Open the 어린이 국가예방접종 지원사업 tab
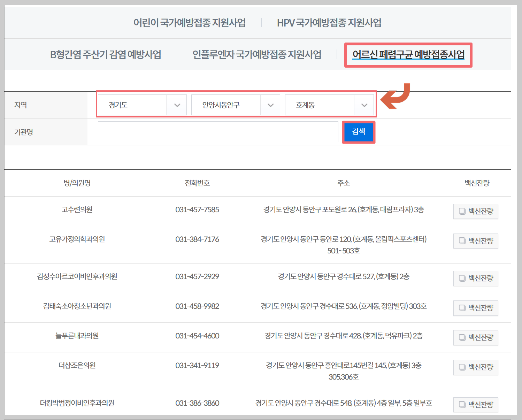 [x=190, y=23]
